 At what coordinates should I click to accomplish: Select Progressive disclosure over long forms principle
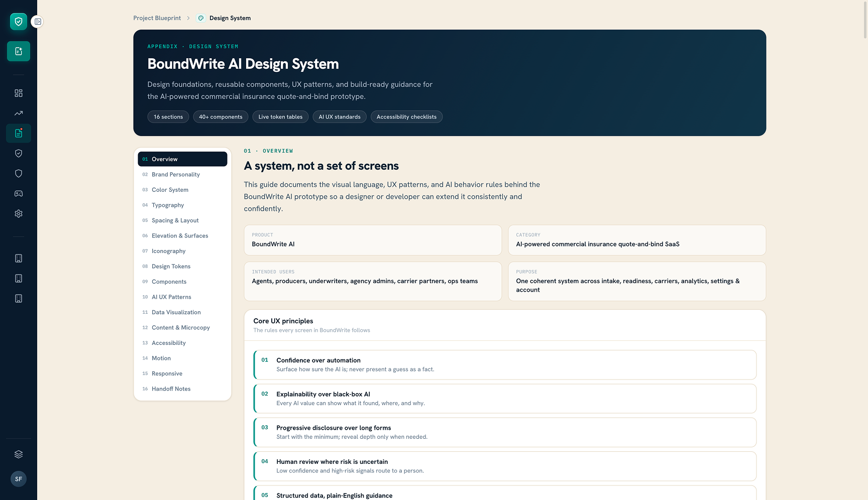[505, 432]
